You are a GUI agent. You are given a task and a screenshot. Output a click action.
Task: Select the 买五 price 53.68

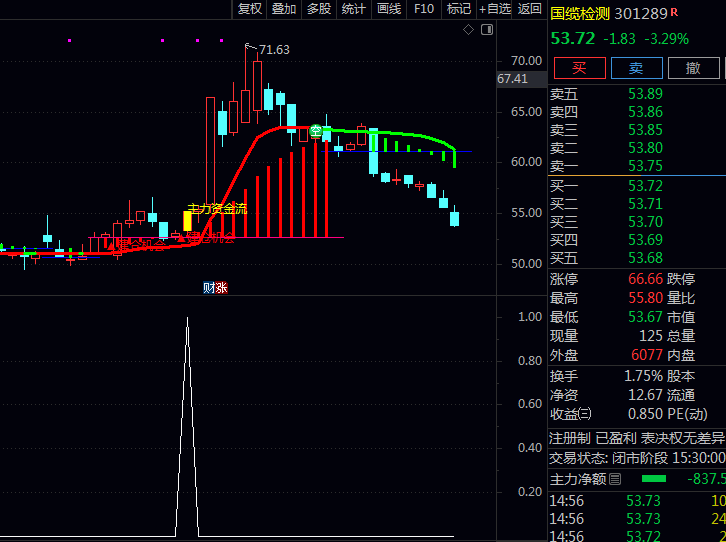[645, 258]
